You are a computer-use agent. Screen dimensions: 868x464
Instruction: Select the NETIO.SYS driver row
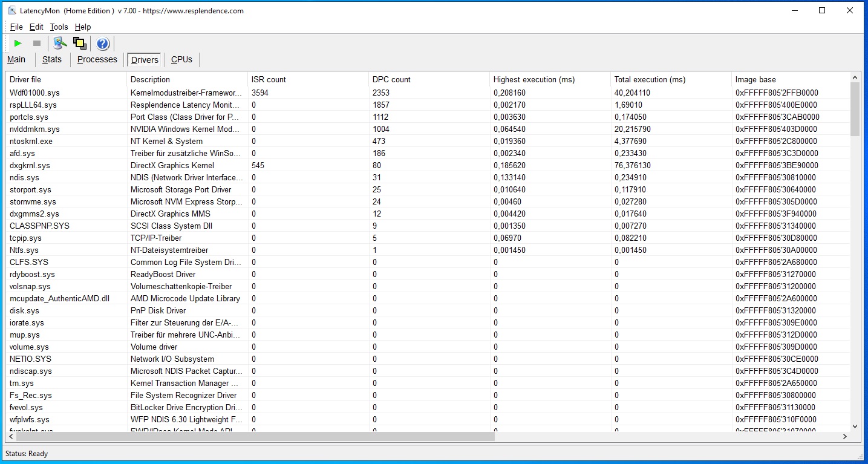tap(428, 359)
